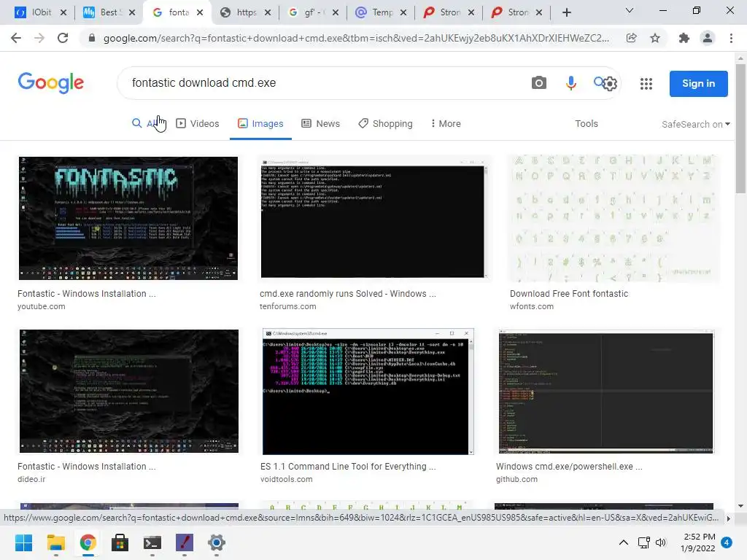Click the address bar URL
The image size is (747, 560).
click(x=356, y=38)
